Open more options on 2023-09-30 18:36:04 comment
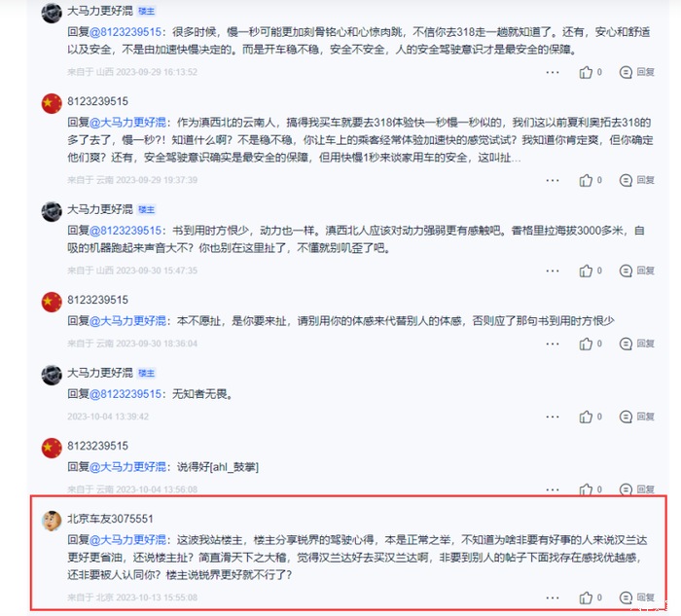681x616 pixels. point(553,344)
